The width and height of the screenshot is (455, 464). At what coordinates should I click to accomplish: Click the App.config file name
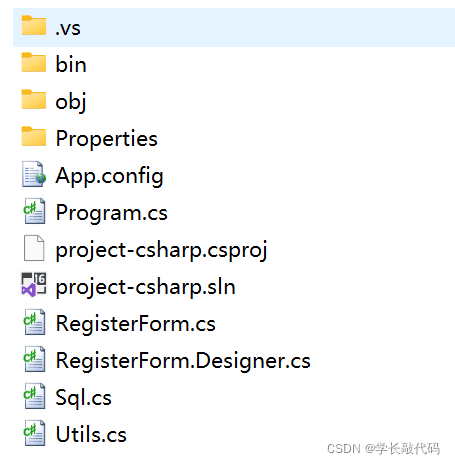click(109, 176)
